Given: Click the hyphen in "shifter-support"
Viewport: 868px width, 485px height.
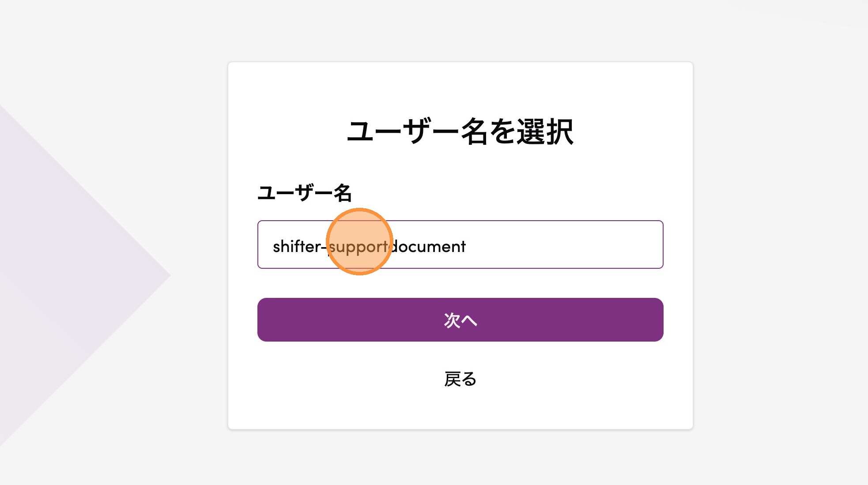Looking at the screenshot, I should [x=324, y=247].
